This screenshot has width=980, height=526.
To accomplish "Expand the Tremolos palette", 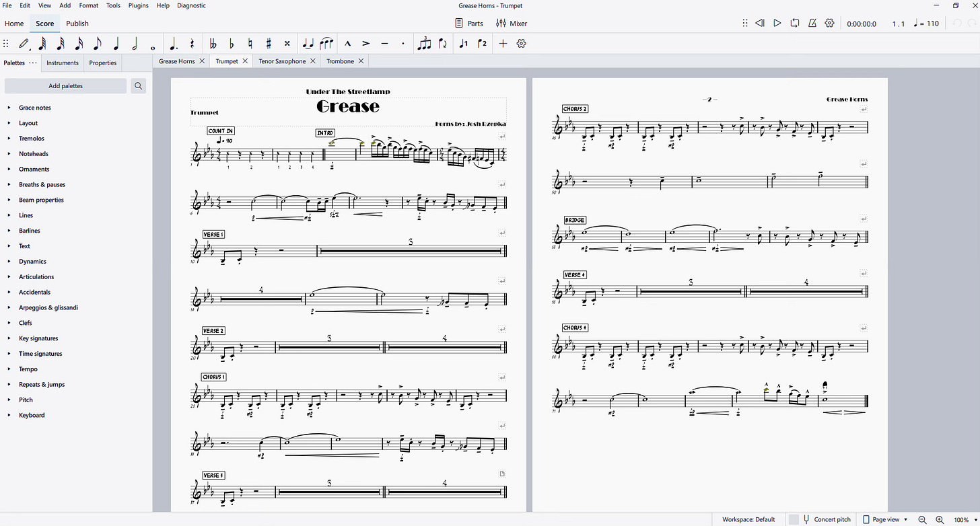I will pos(9,139).
